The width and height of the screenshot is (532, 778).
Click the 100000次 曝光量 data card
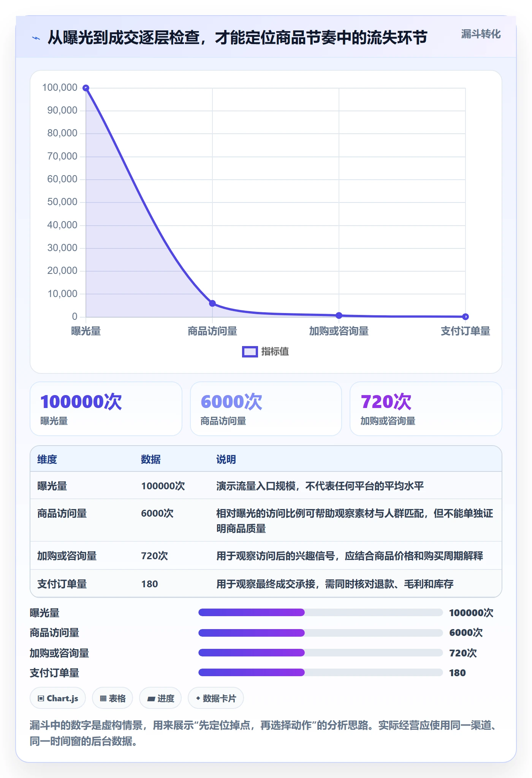[106, 409]
